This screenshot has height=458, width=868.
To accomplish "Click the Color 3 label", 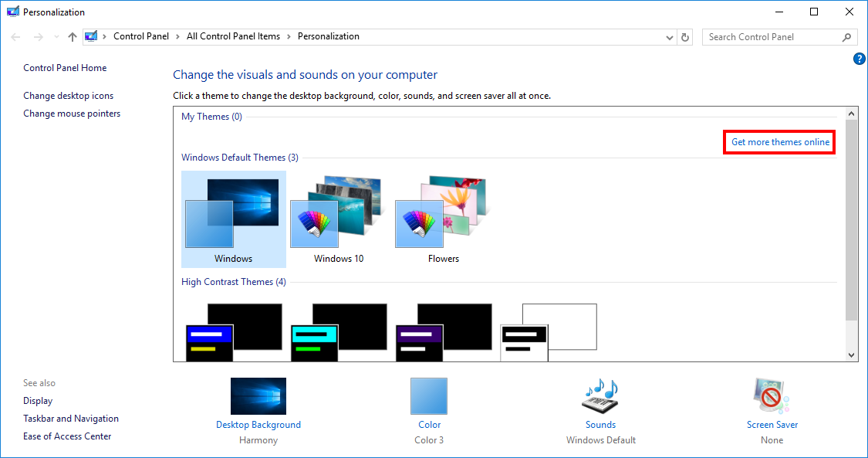I will [x=429, y=440].
